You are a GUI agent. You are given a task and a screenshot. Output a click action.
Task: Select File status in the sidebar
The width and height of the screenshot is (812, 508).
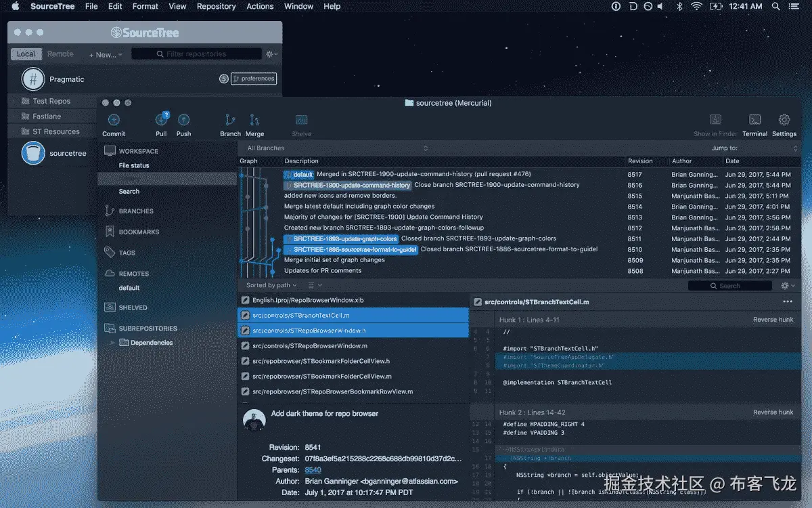[x=134, y=165]
